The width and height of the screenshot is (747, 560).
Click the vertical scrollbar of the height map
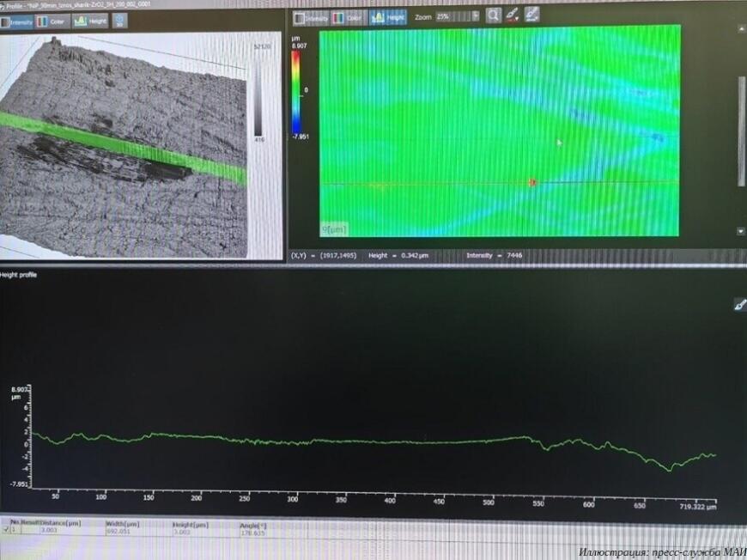(x=741, y=131)
